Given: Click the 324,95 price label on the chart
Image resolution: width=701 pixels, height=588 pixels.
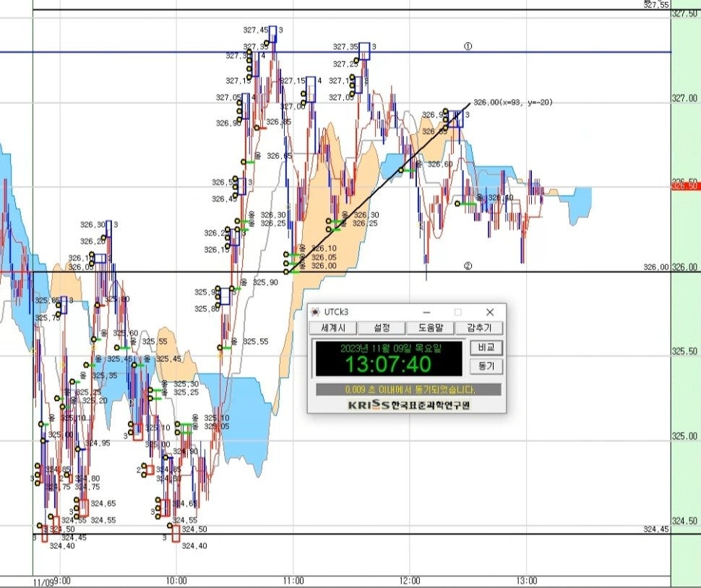Looking at the screenshot, I should point(98,444).
